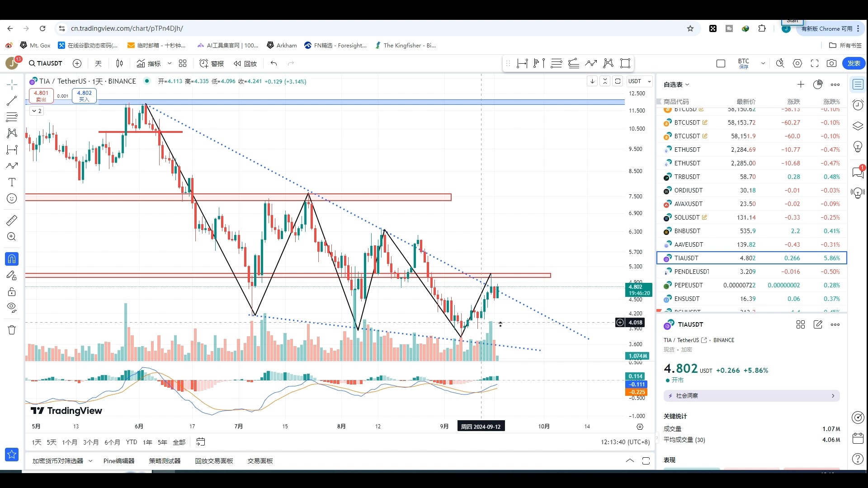The image size is (868, 488).
Task: Expand the 加密货币对筛选器 dropdown arrow
Action: click(x=90, y=461)
